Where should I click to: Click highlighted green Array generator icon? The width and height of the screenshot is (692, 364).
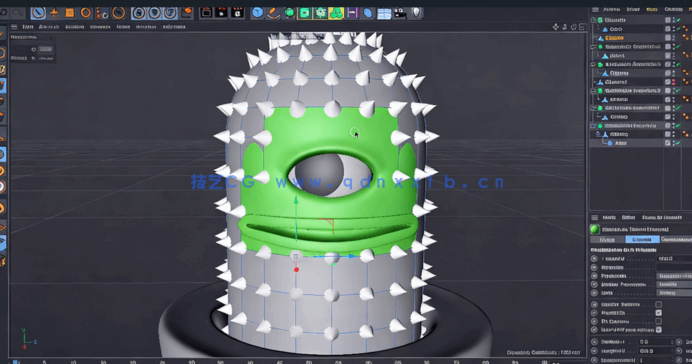point(305,13)
